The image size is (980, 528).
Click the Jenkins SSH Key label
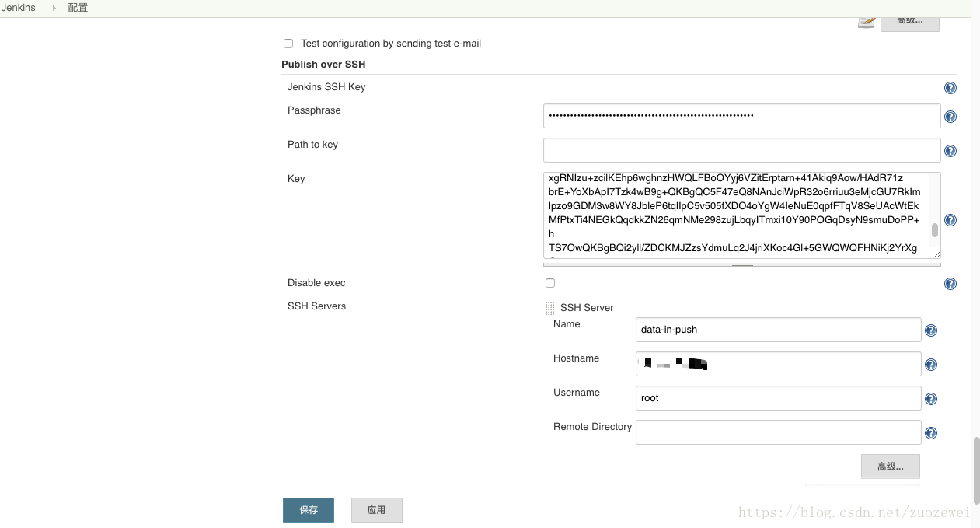pos(326,87)
